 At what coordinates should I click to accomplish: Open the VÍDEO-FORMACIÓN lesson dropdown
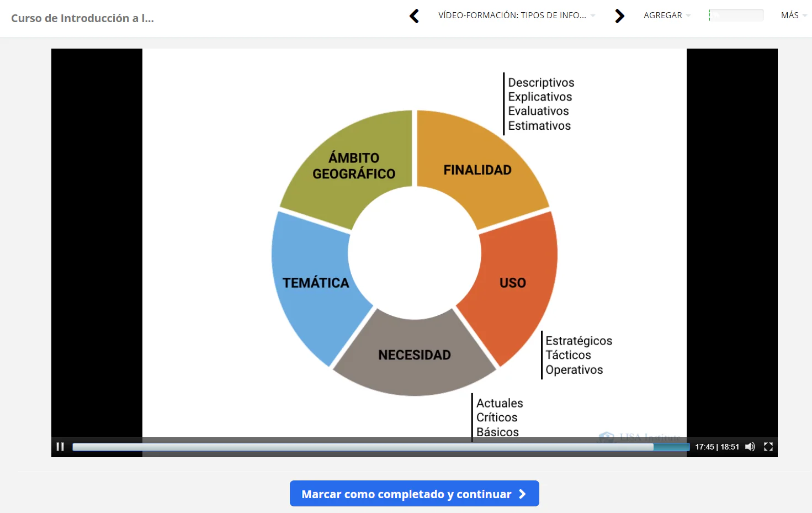coord(516,15)
